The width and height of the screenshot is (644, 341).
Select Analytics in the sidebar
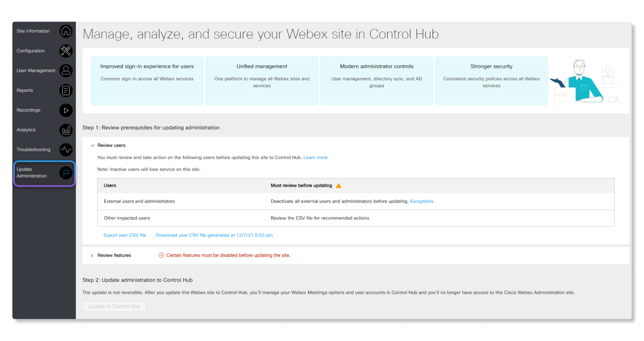tap(26, 130)
